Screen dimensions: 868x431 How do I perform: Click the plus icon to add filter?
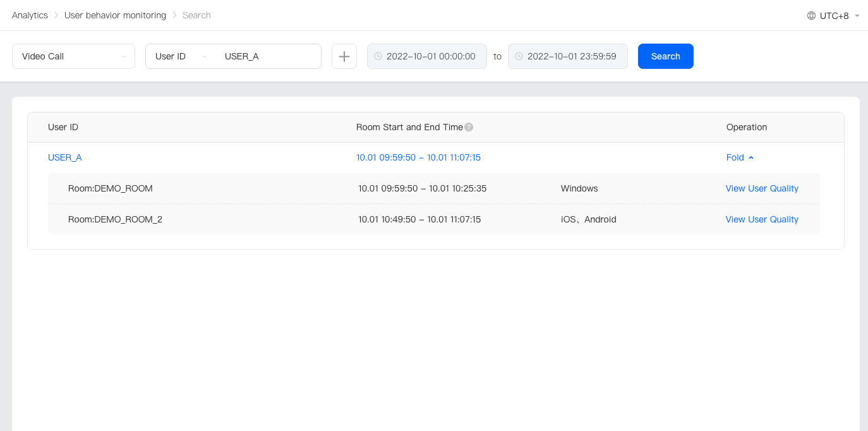tap(344, 56)
